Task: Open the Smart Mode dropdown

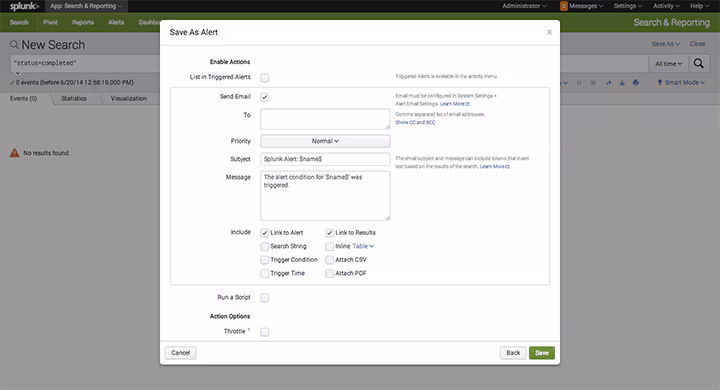Action: tap(681, 83)
